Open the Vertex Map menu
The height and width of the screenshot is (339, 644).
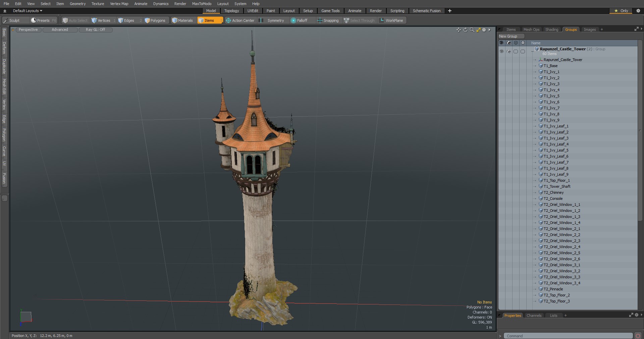119,4
